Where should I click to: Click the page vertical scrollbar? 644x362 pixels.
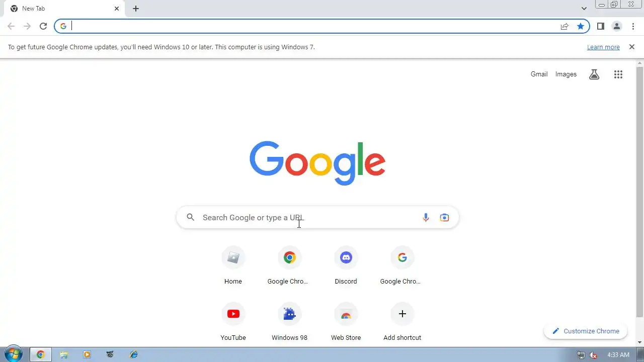click(640, 192)
